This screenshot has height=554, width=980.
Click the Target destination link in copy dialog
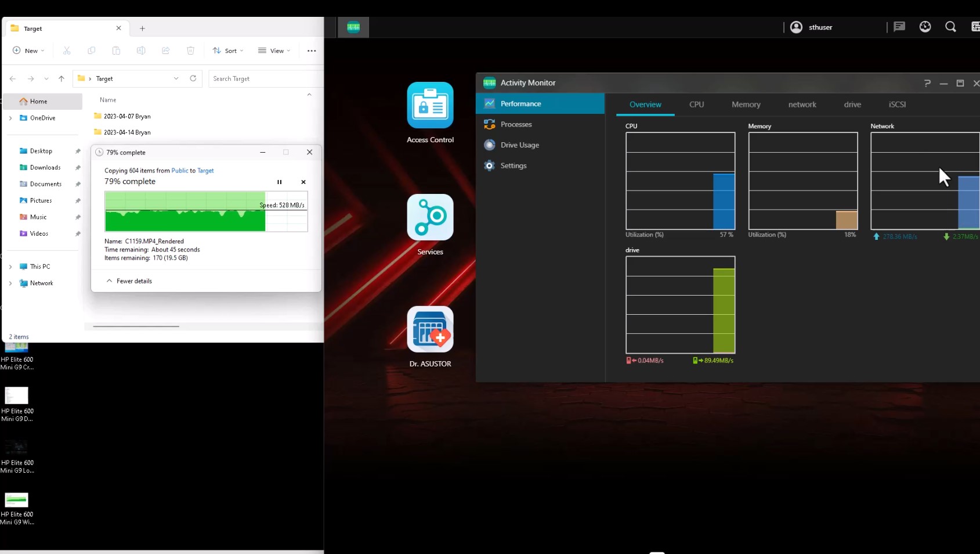click(x=205, y=171)
